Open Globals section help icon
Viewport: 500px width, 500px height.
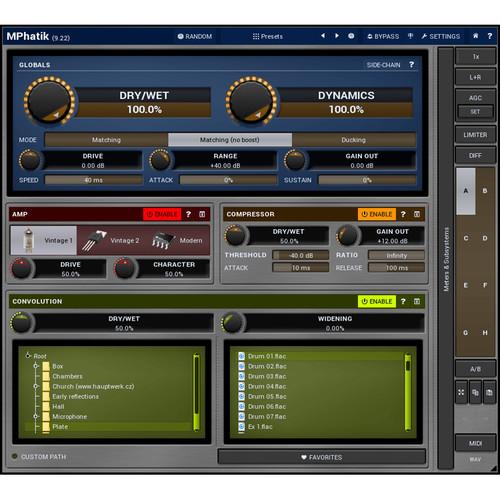pyautogui.click(x=412, y=65)
